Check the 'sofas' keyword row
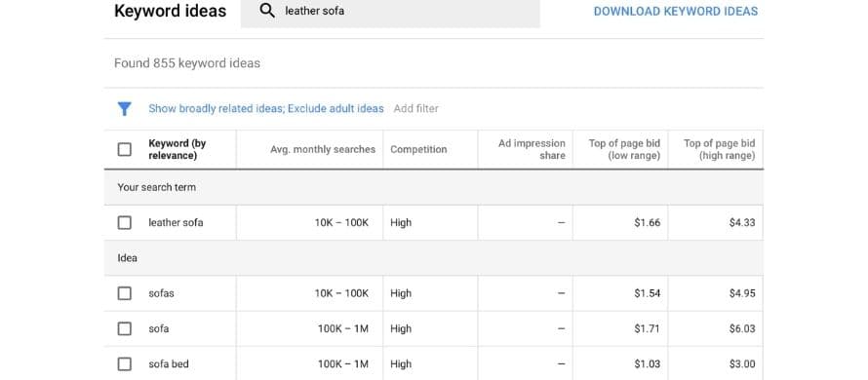The height and width of the screenshot is (380, 868). [125, 293]
